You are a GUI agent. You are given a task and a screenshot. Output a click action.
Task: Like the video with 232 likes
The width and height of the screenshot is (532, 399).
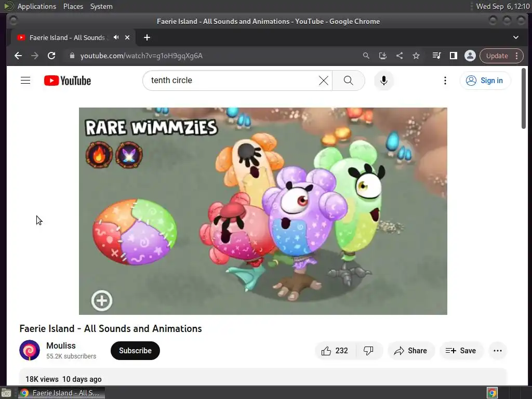pos(335,351)
